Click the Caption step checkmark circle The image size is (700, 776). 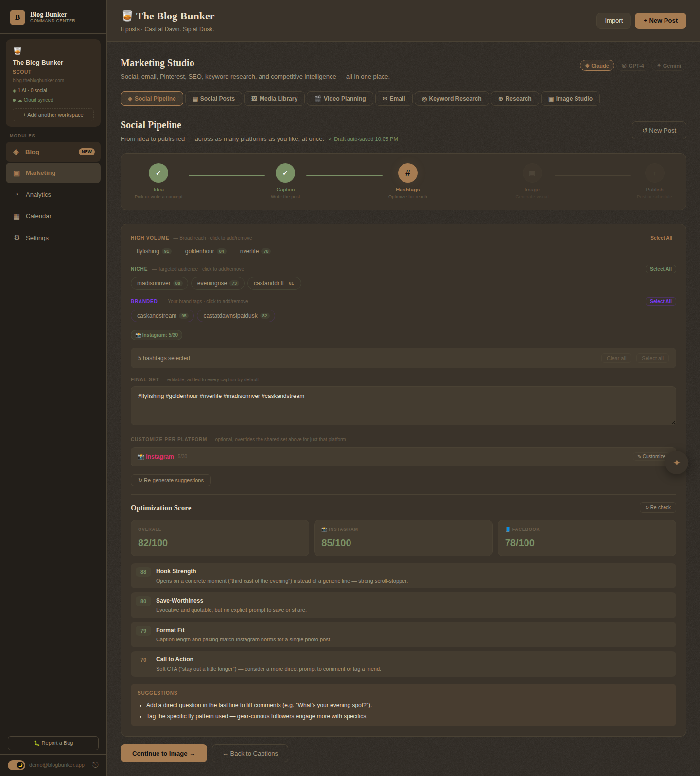[x=285, y=173]
